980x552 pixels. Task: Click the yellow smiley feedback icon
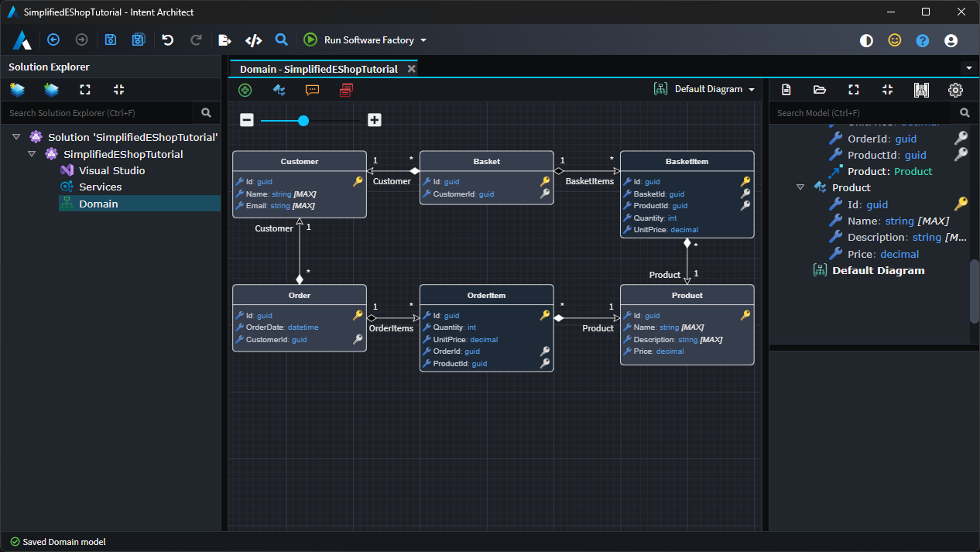coord(895,40)
